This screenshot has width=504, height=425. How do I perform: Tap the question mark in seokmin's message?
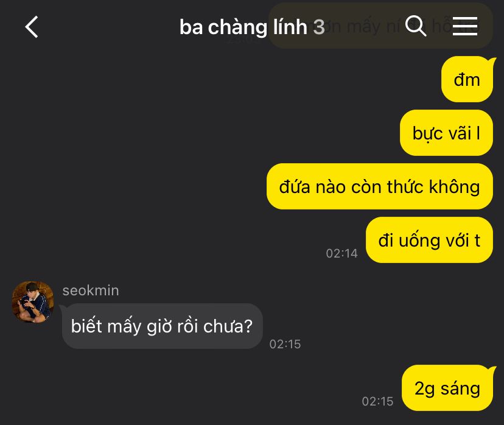[248, 326]
